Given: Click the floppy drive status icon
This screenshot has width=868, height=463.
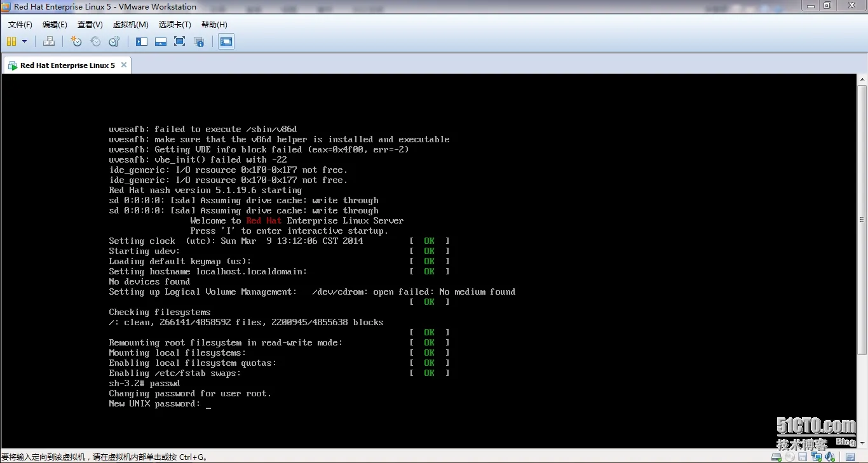Looking at the screenshot, I should [803, 457].
